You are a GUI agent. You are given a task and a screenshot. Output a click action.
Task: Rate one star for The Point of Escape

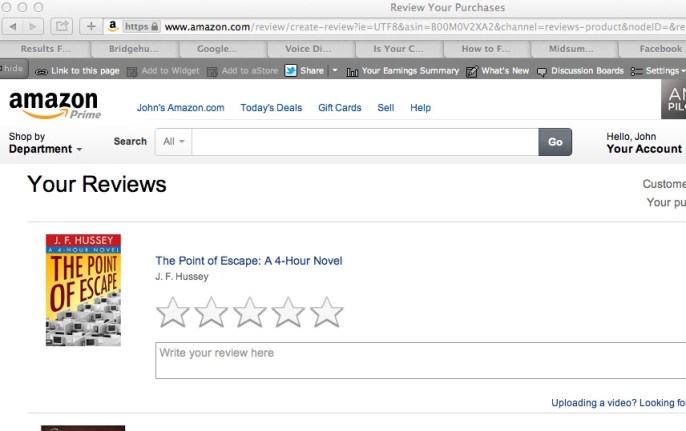[172, 312]
